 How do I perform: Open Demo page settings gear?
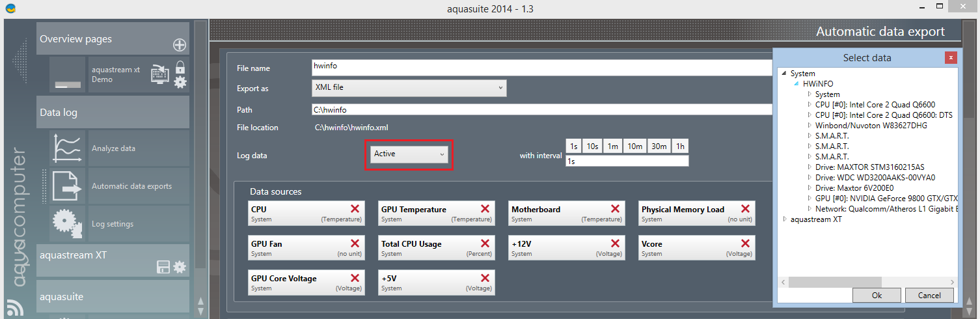pyautogui.click(x=180, y=82)
